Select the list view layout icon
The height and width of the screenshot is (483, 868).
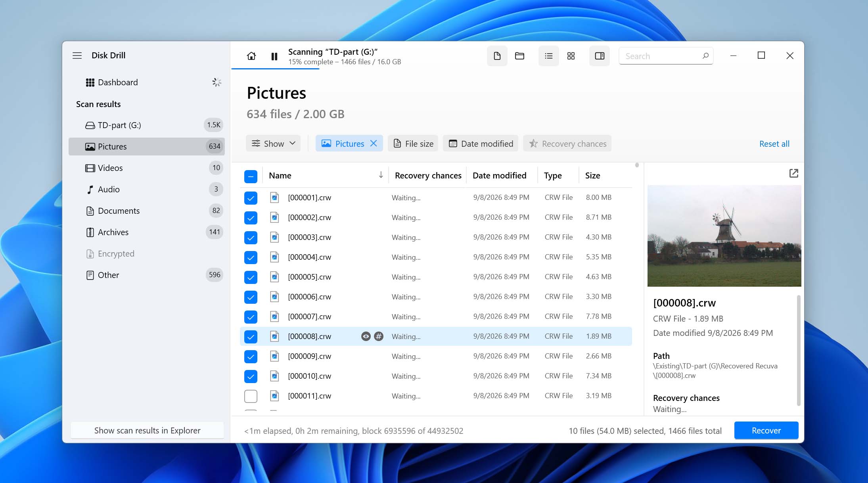pyautogui.click(x=548, y=56)
